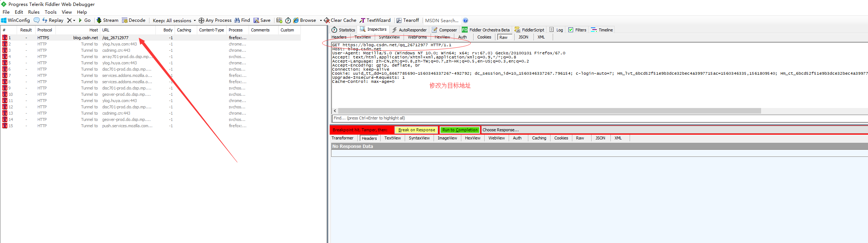Open the View menu

click(67, 12)
